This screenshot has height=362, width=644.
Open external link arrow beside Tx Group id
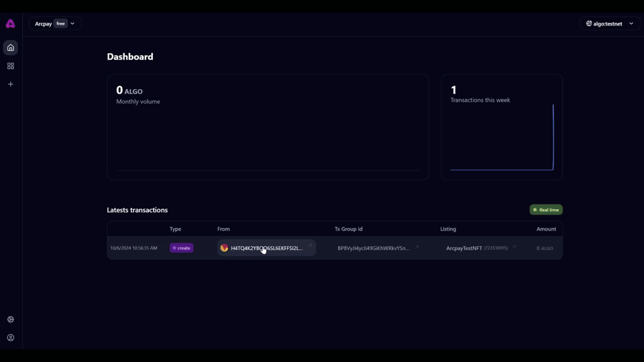tap(417, 247)
